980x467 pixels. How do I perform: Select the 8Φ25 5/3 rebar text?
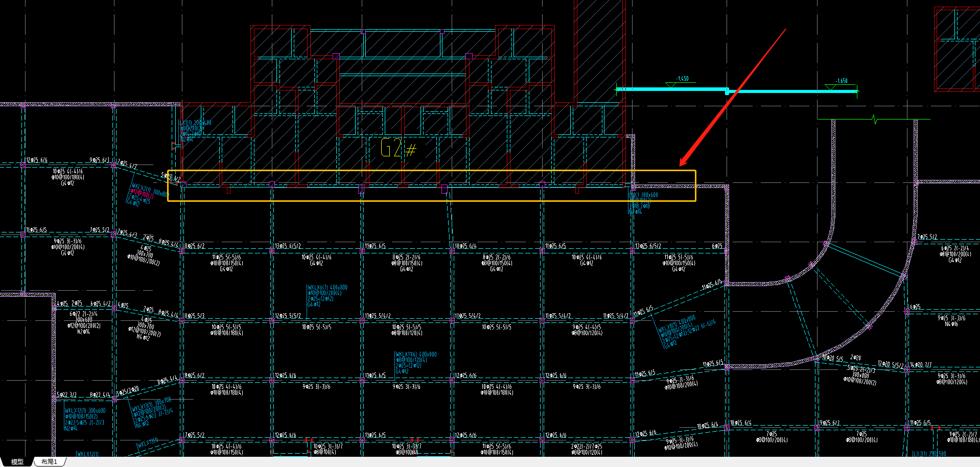pos(195,316)
